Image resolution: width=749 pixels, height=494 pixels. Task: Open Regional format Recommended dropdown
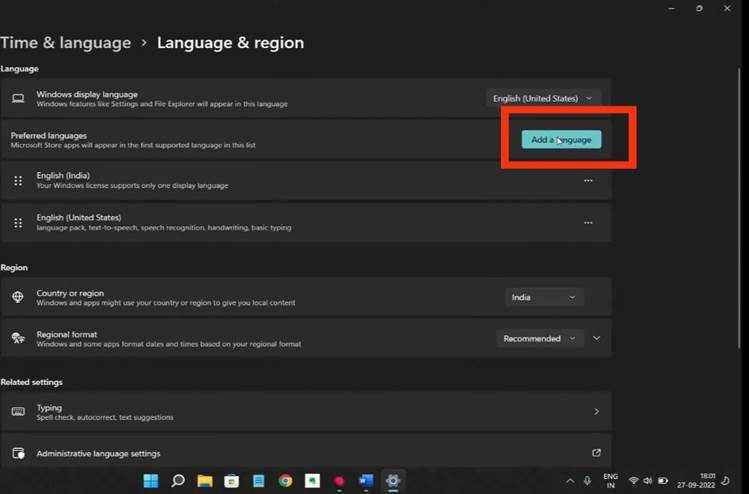(x=539, y=338)
